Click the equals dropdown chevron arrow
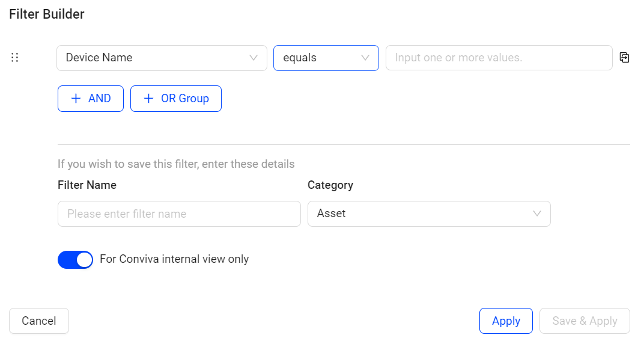This screenshot has width=644, height=347. click(365, 58)
